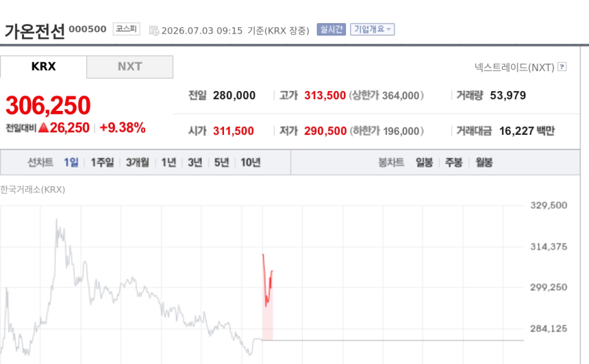Viewport: 589px width, 364px height.
Task: Click the 넥스트레이드(NXT) link text
Action: tap(514, 68)
